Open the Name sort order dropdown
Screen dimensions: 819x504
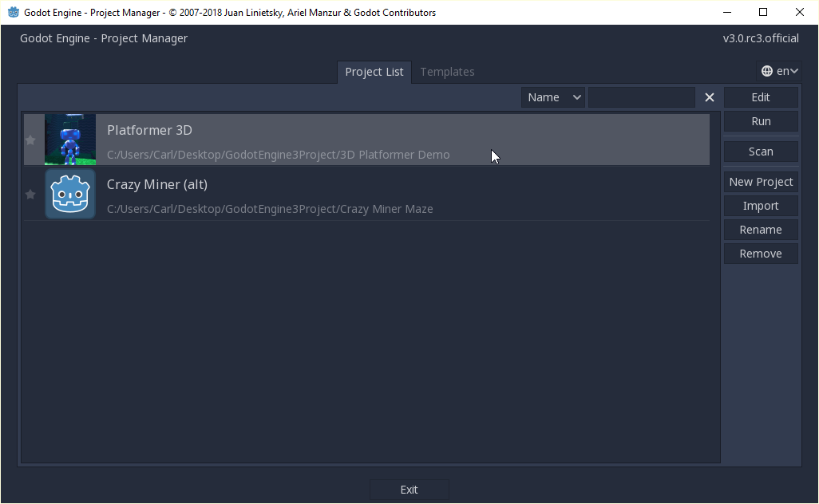(553, 97)
